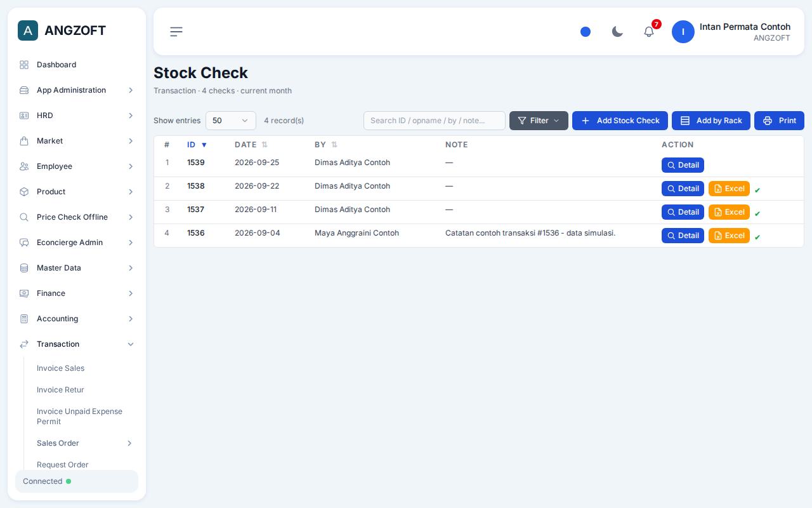The width and height of the screenshot is (812, 508).
Task: Expand the Sales Order submenu chevron
Action: 129,443
